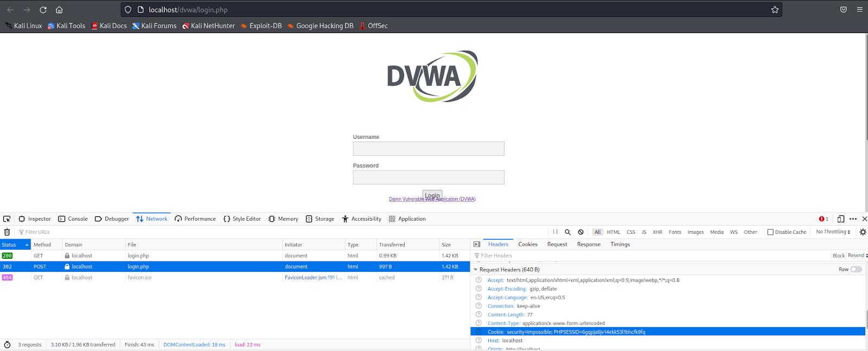
Task: Activate the element picker icon in DevTools
Action: click(x=7, y=219)
